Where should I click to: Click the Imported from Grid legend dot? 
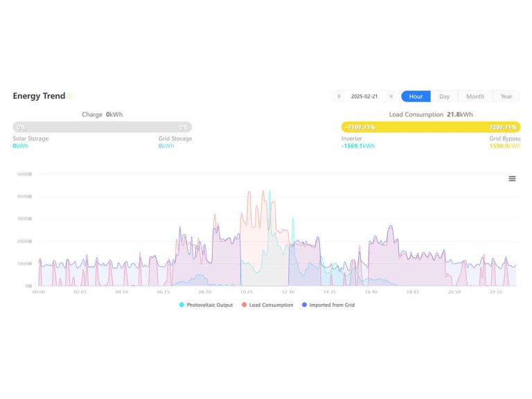coord(304,305)
